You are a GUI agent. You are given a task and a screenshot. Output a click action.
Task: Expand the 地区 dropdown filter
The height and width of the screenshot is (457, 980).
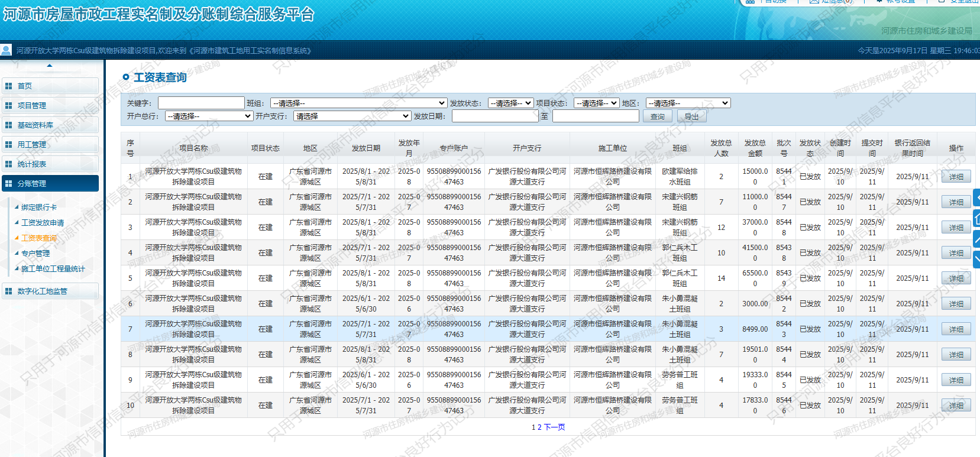[x=688, y=103]
